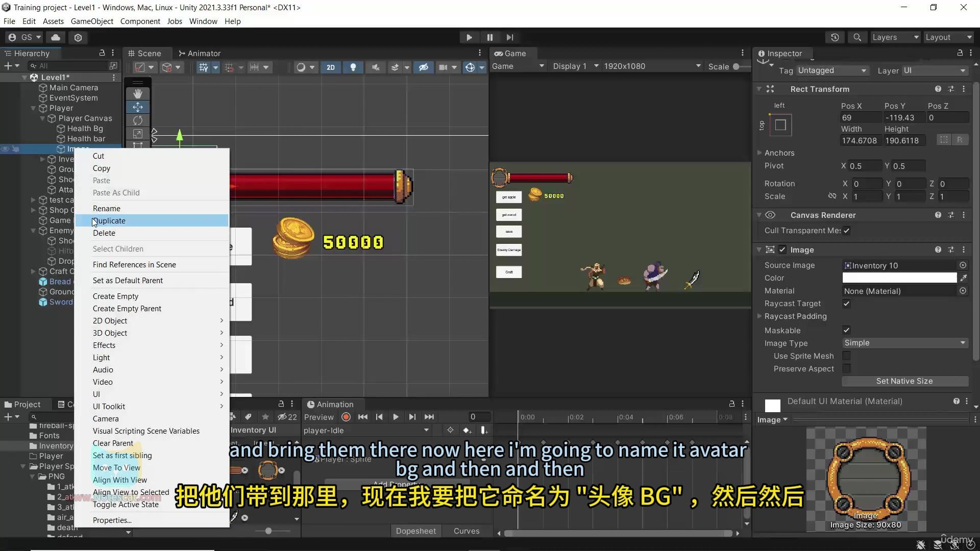Open the version control settings icon
The height and width of the screenshot is (551, 980).
point(78,37)
